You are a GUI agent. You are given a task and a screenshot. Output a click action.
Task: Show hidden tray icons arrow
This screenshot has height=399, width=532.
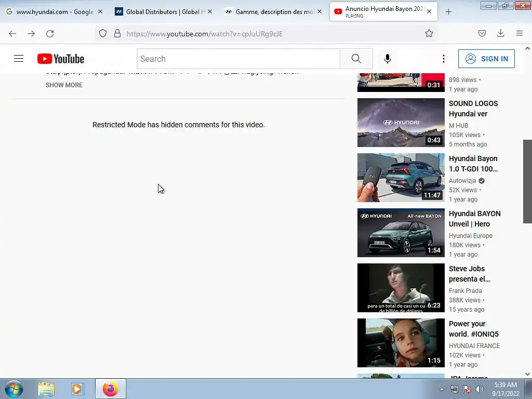tap(442, 389)
